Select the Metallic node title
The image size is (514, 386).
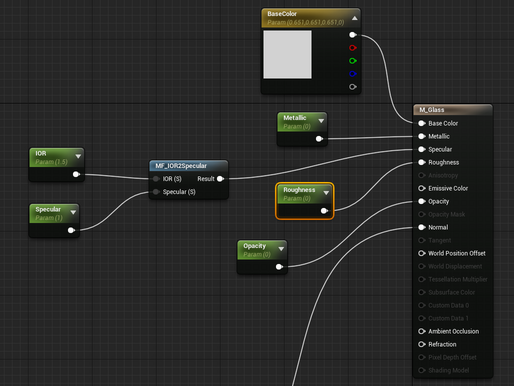click(295, 118)
